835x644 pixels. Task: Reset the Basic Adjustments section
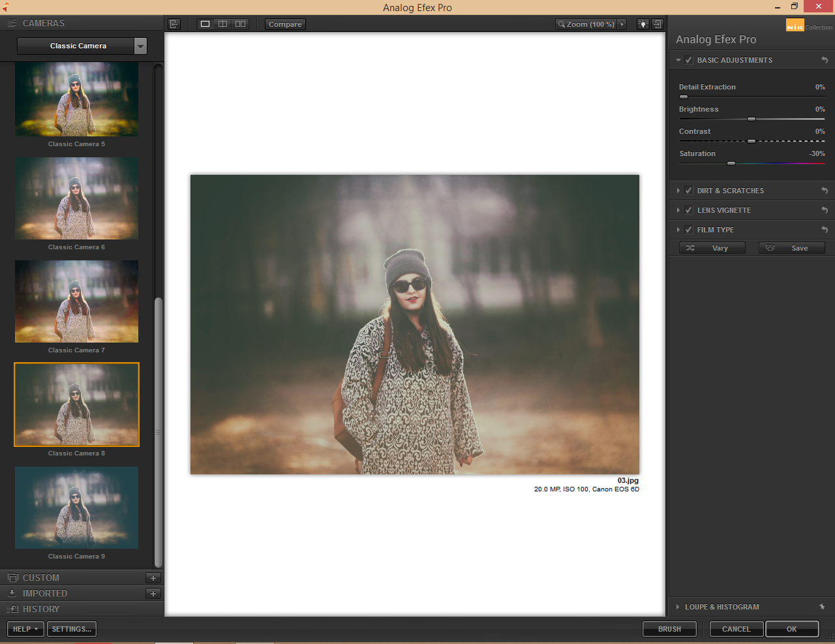[x=825, y=60]
